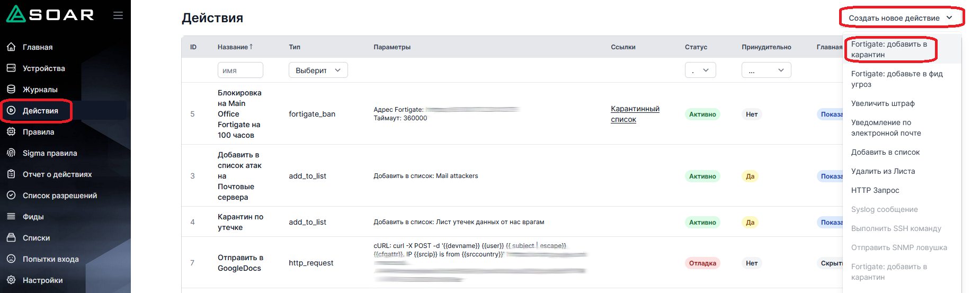Click the имя name filter input field
This screenshot has height=293, width=980.
tap(240, 70)
